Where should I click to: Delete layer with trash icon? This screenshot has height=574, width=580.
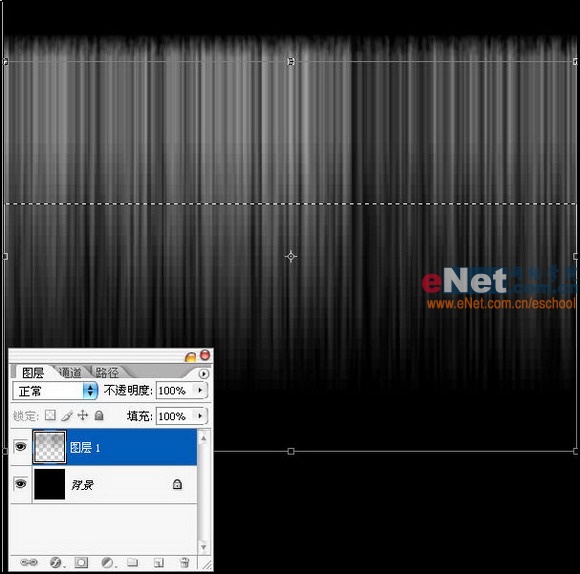[x=184, y=563]
